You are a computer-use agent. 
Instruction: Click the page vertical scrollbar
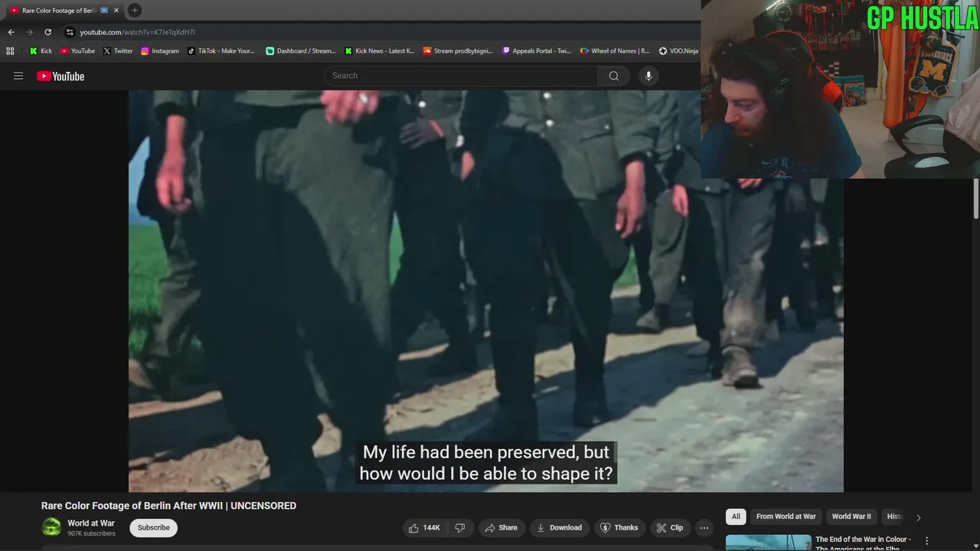975,199
